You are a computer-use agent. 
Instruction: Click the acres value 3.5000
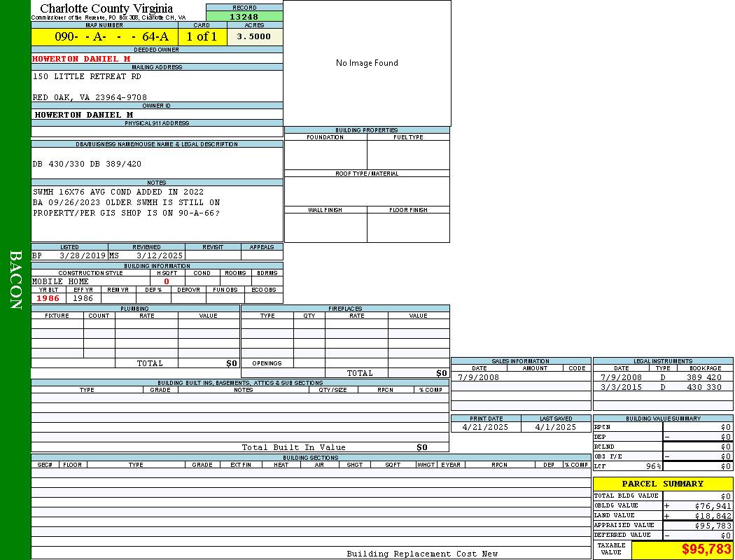pyautogui.click(x=254, y=37)
